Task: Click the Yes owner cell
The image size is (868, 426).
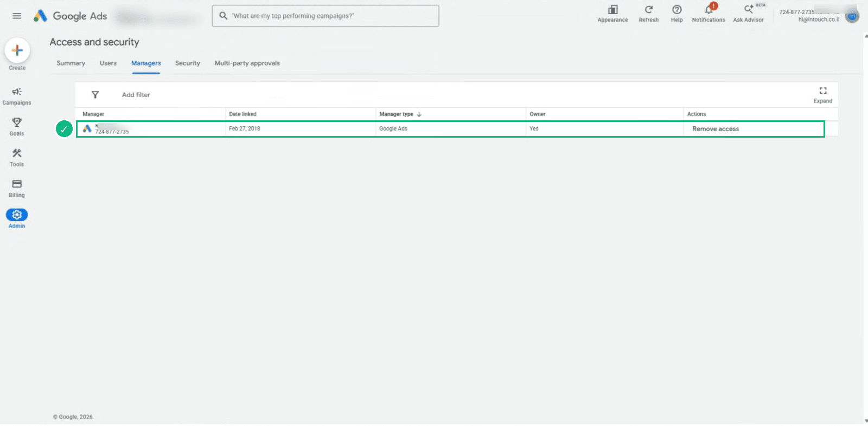Action: pyautogui.click(x=534, y=129)
